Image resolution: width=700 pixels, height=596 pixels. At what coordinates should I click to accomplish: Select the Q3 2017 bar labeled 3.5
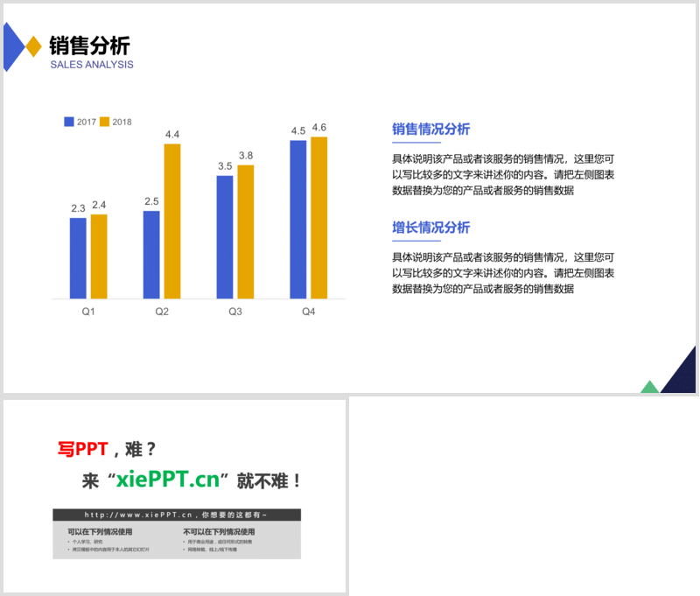225,236
